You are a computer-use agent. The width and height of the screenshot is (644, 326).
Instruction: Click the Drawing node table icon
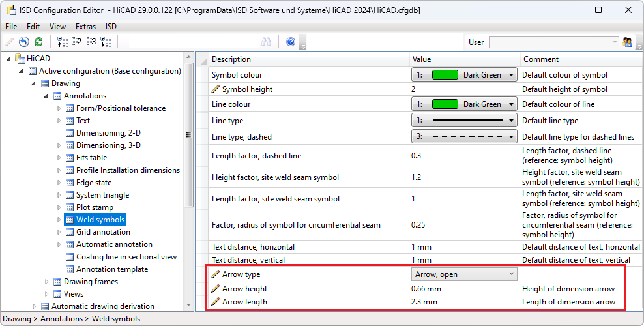click(x=45, y=83)
